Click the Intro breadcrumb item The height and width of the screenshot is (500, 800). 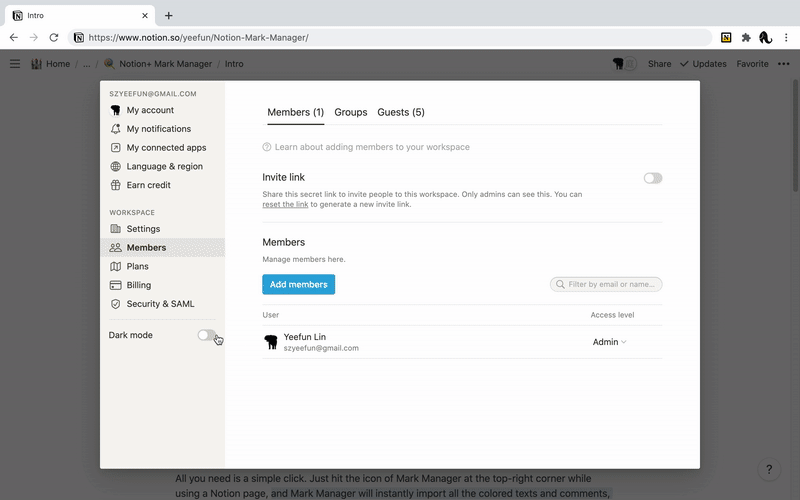coord(234,64)
